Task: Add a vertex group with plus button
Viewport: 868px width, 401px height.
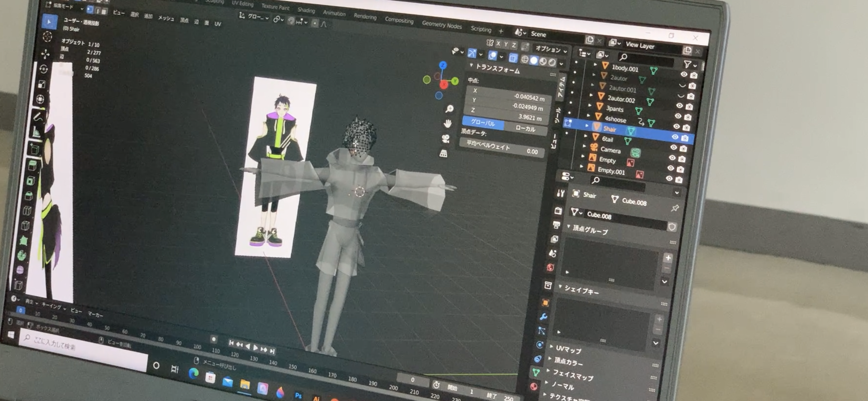Action: click(x=668, y=258)
